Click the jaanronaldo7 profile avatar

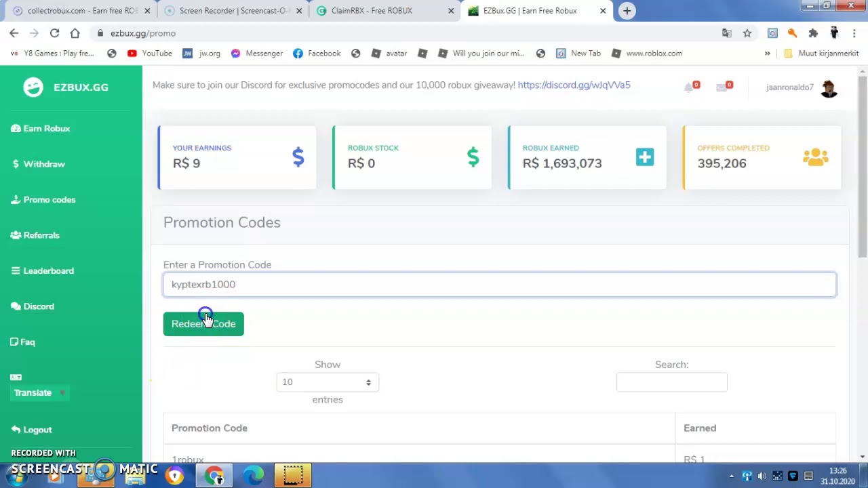(829, 87)
